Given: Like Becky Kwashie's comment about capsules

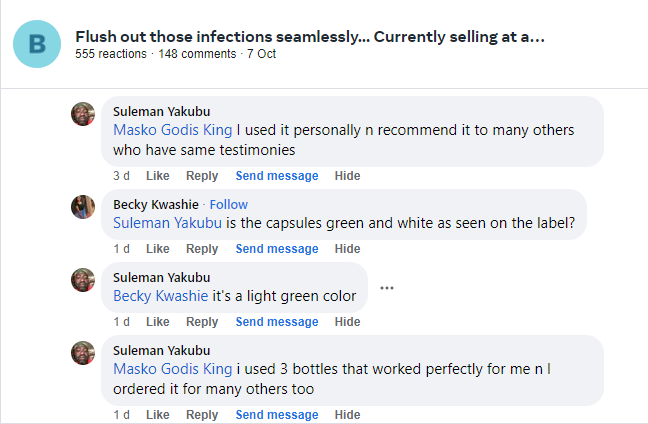Looking at the screenshot, I should 158,249.
